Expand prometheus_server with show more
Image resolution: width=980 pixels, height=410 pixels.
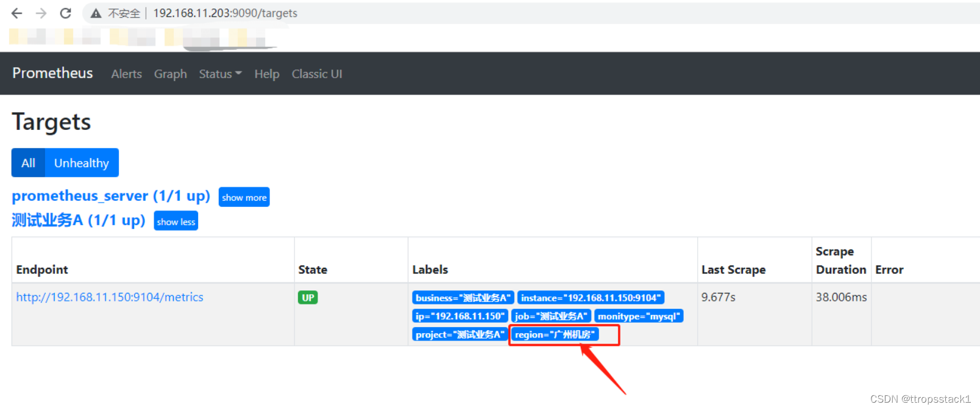[x=244, y=197]
